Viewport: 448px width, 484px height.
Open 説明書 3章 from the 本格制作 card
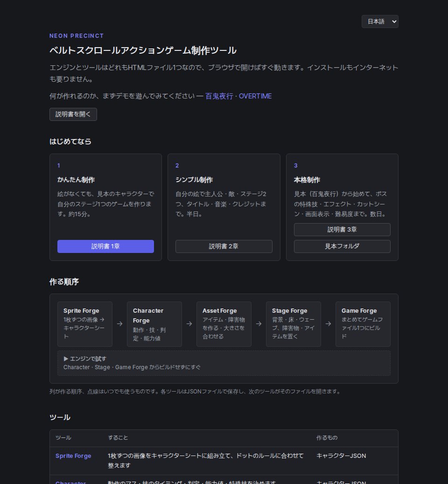(x=342, y=230)
